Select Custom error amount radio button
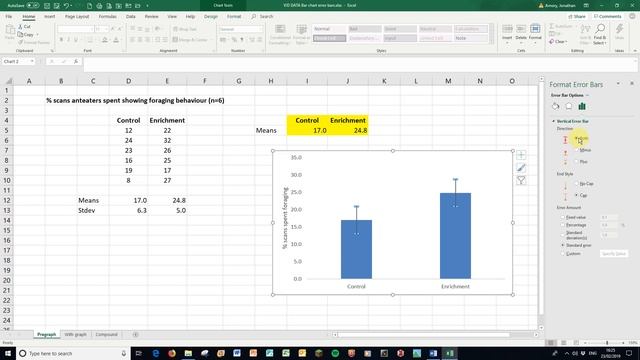Viewport: 640px width, 360px height. (563, 253)
